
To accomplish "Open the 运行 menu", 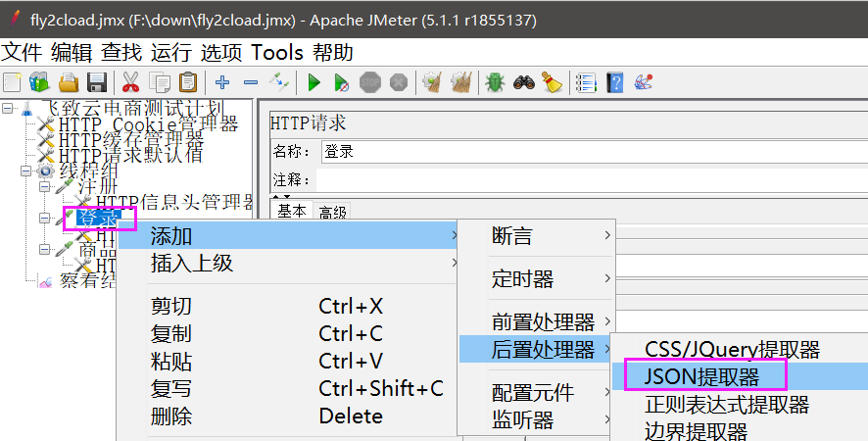I will coord(171,53).
